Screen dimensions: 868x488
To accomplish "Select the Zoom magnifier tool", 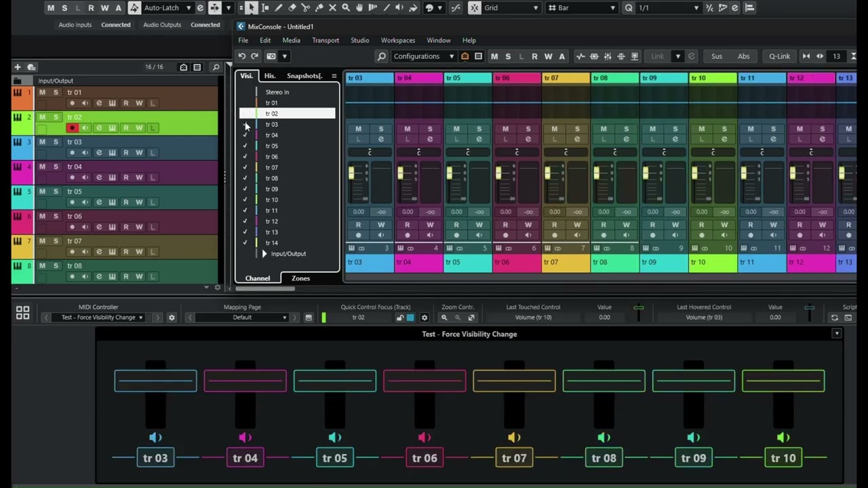I will pos(346,7).
